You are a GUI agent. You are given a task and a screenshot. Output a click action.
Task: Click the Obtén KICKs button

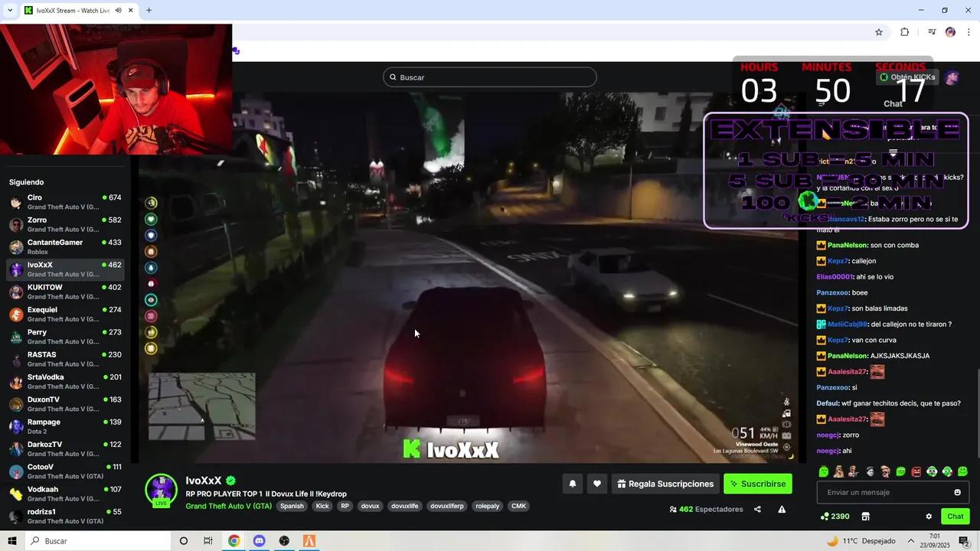[x=906, y=77]
